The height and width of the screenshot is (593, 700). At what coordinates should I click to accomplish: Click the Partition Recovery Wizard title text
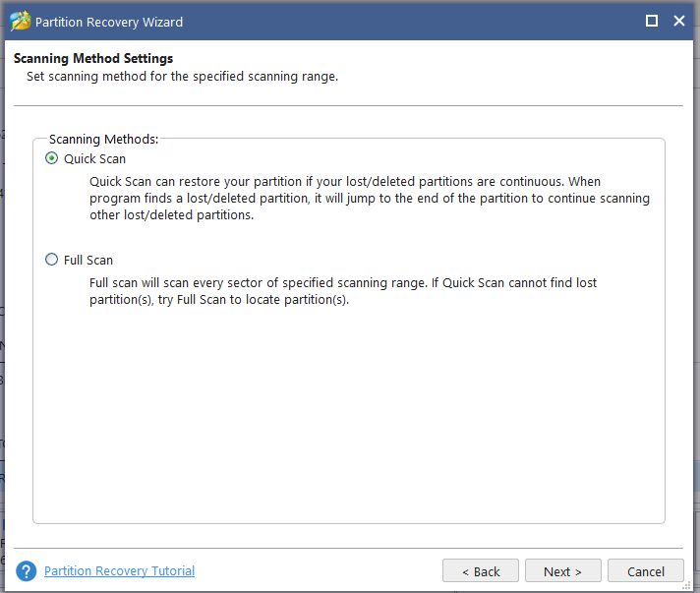point(110,22)
